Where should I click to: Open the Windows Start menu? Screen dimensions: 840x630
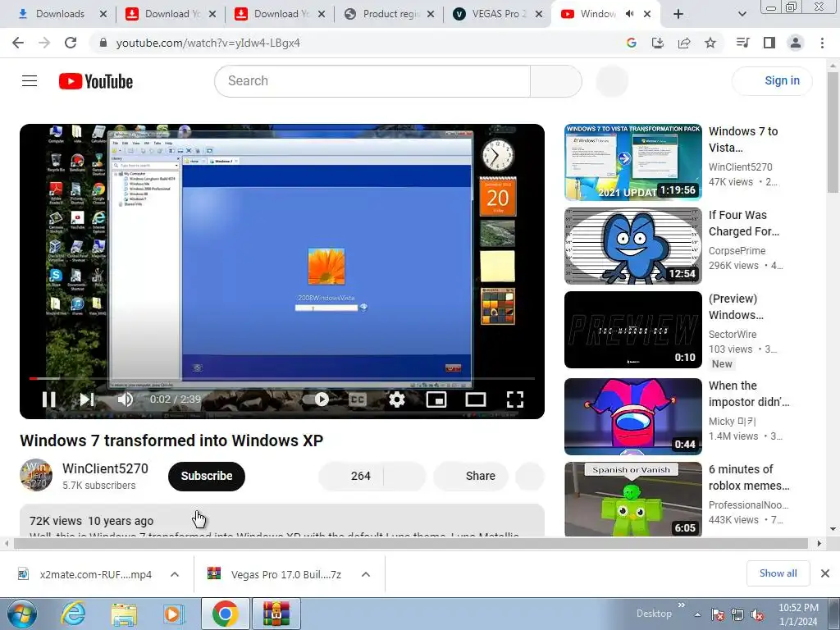[x=21, y=614]
